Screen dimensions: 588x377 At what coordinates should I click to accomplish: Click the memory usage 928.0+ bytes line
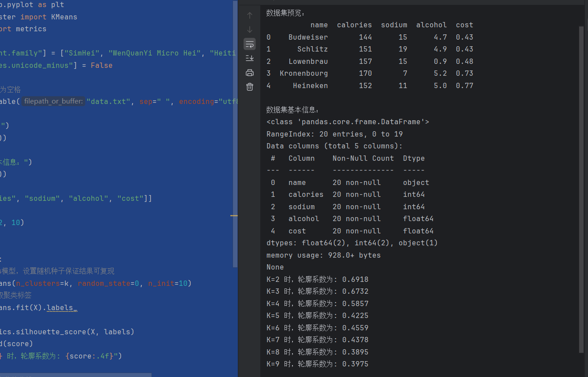pyautogui.click(x=324, y=255)
